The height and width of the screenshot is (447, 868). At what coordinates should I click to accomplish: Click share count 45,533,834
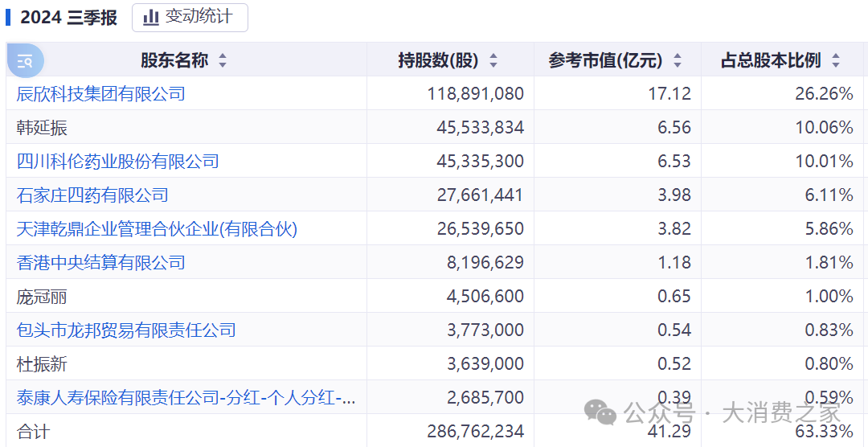(480, 128)
